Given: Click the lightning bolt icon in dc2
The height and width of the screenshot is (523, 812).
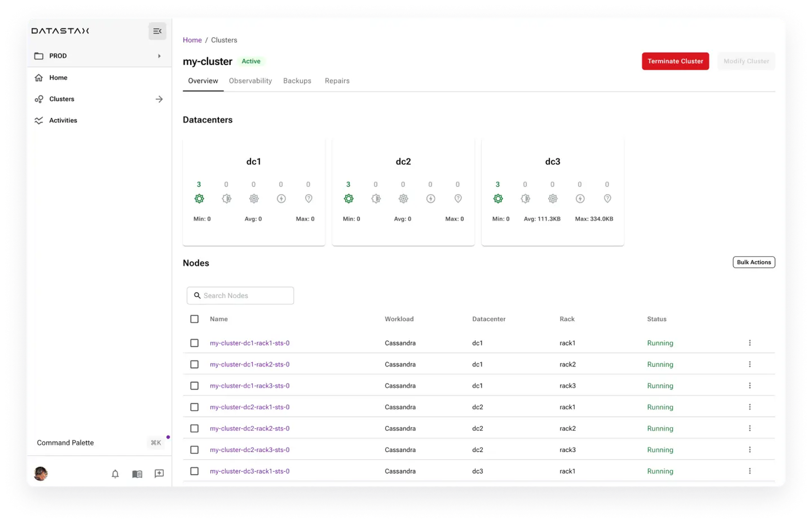Looking at the screenshot, I should (431, 199).
